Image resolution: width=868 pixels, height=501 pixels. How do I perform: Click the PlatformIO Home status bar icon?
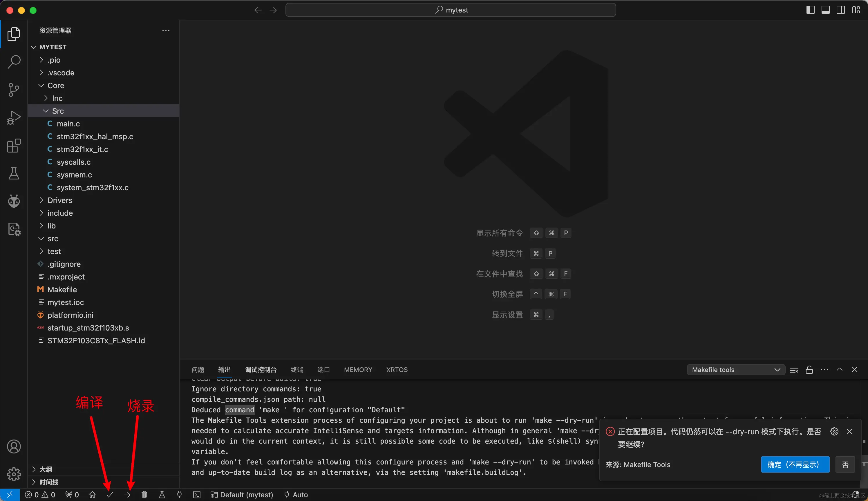click(x=92, y=495)
